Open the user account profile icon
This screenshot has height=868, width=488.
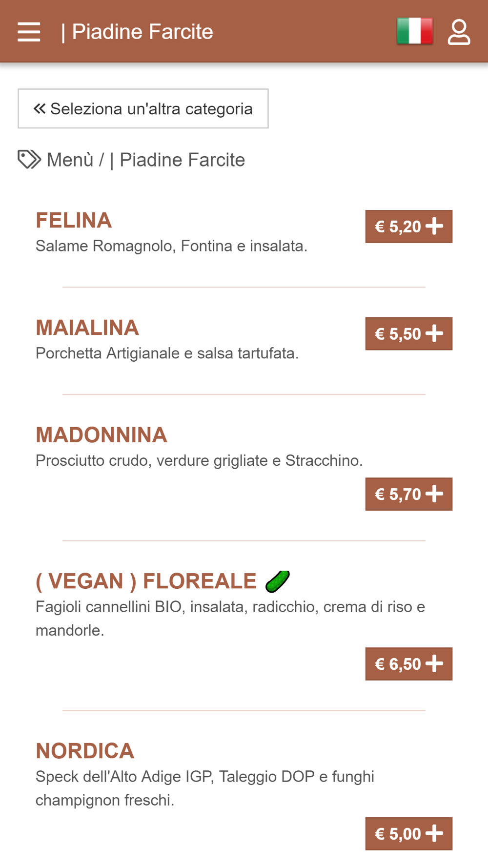(459, 32)
